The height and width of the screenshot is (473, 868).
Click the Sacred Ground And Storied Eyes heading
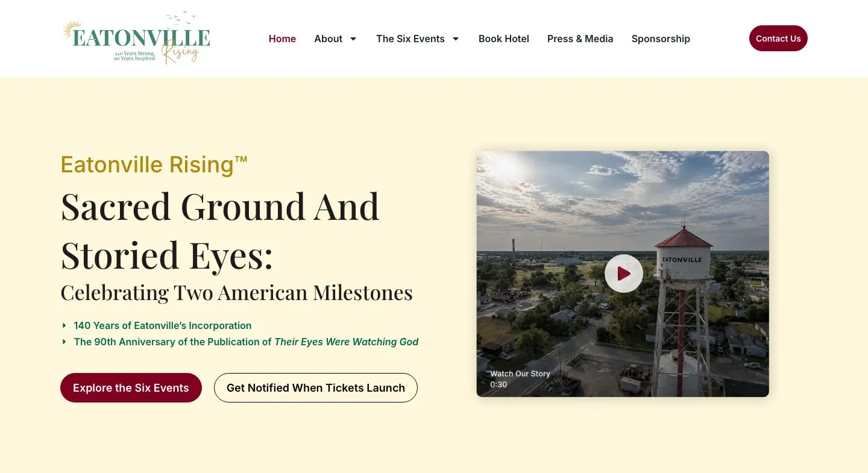click(221, 230)
